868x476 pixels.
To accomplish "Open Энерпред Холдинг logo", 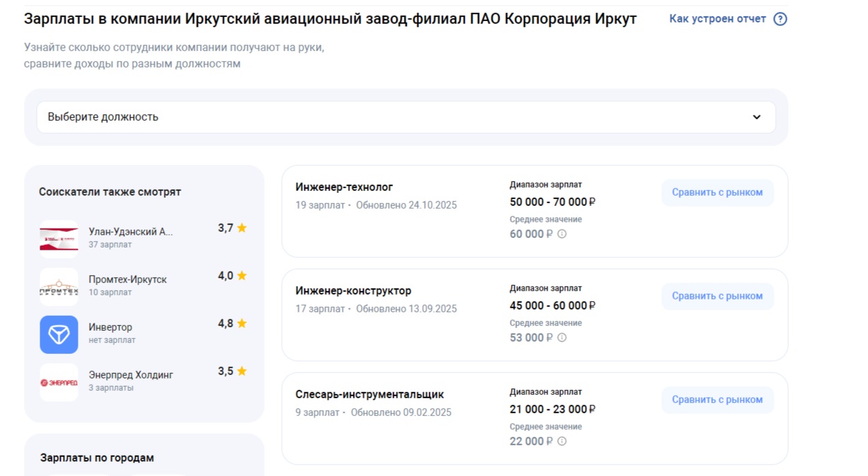I will [59, 382].
